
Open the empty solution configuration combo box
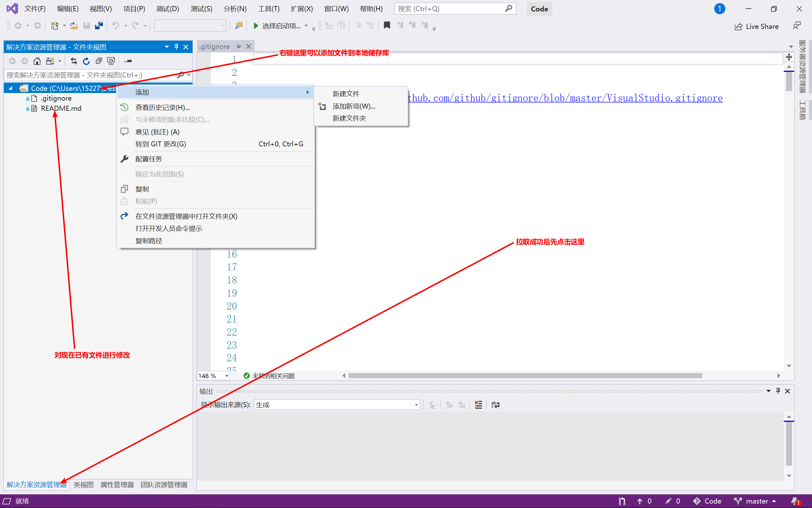click(x=190, y=25)
